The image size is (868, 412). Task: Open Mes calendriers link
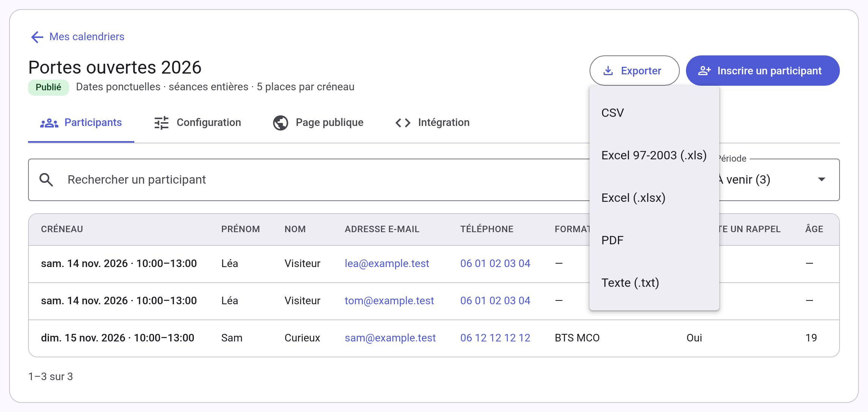[87, 37]
